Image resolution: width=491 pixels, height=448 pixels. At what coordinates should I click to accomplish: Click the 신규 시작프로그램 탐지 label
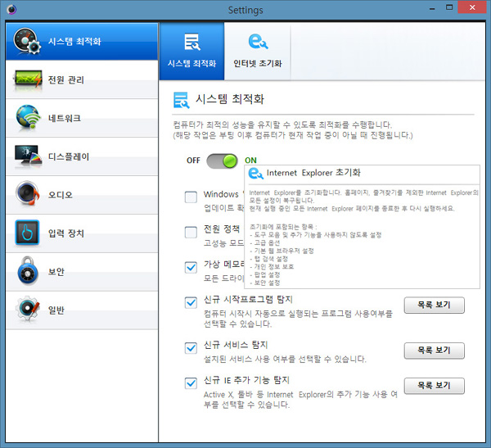click(248, 300)
